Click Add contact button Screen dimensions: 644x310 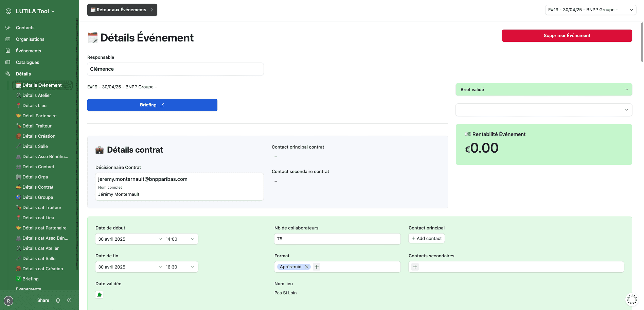[x=427, y=239]
